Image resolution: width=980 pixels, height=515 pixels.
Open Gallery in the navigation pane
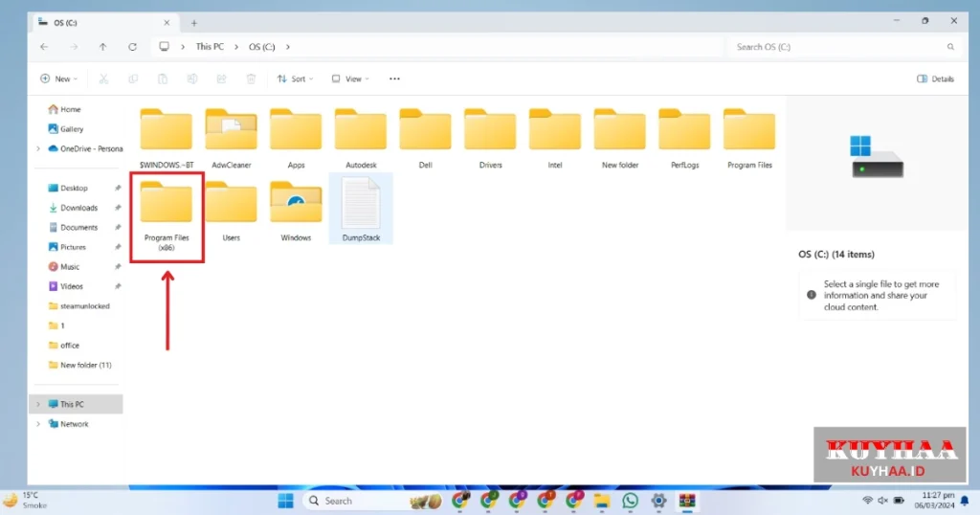pos(65,128)
